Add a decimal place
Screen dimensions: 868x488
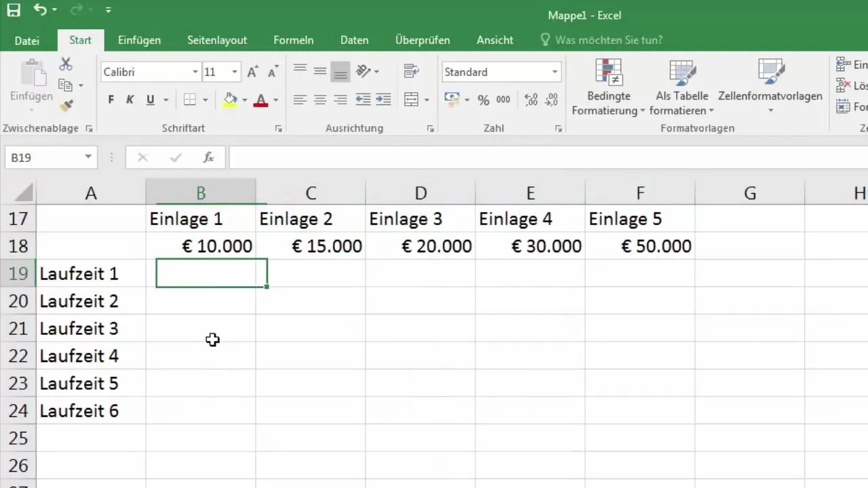pos(532,100)
